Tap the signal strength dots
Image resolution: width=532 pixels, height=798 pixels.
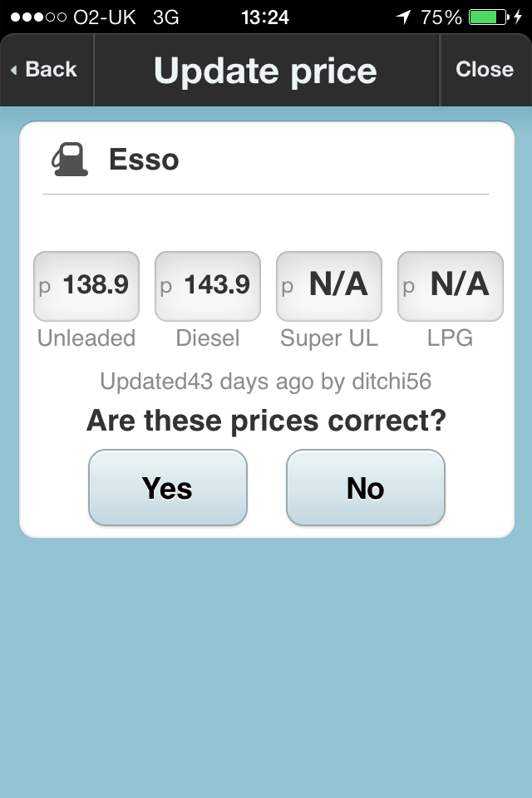(x=38, y=17)
